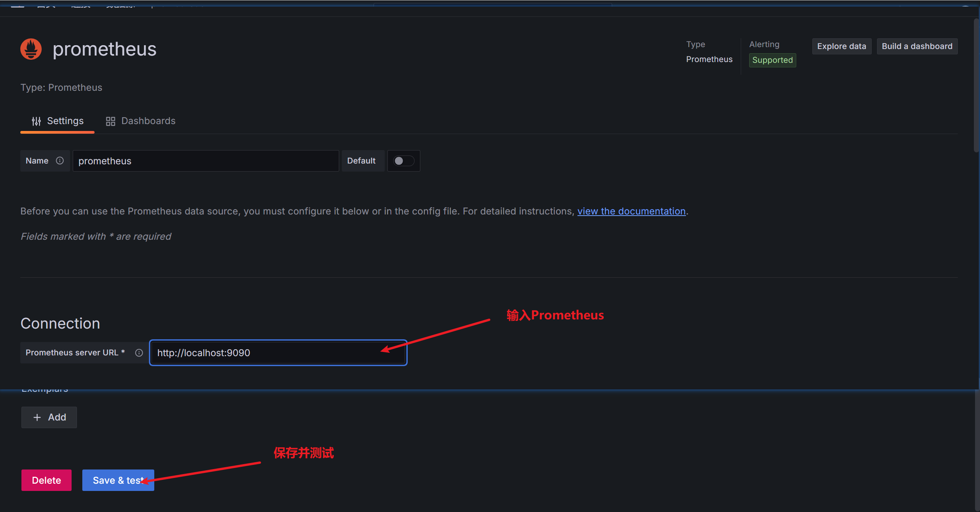
Task: Click the grid icon beside Dashboards
Action: 111,121
